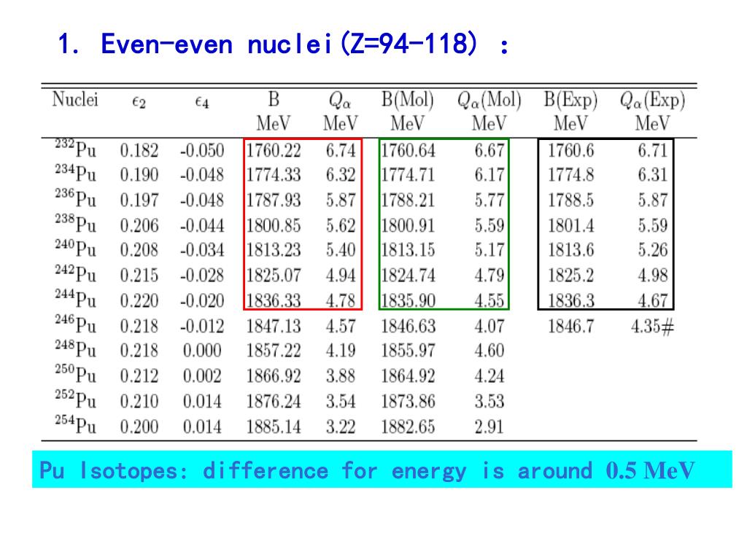This screenshot has height=560, width=747.
Task: Select the 252Pu row label
Action: (75, 399)
